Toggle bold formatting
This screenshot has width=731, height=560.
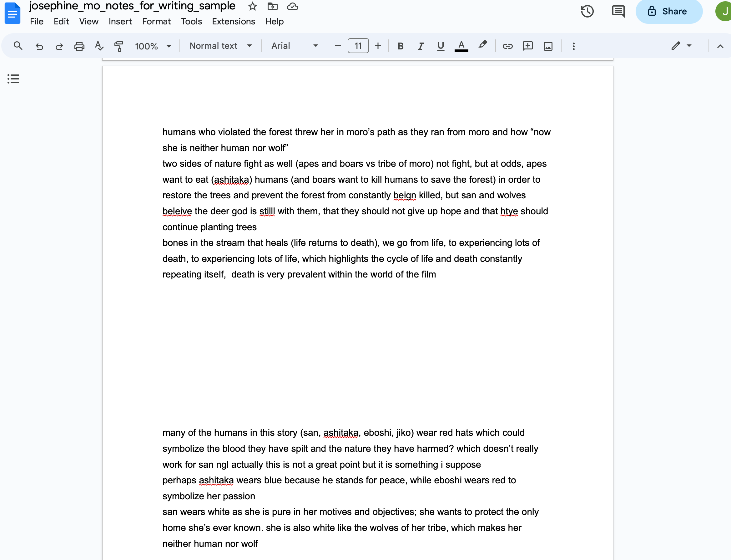tap(401, 46)
